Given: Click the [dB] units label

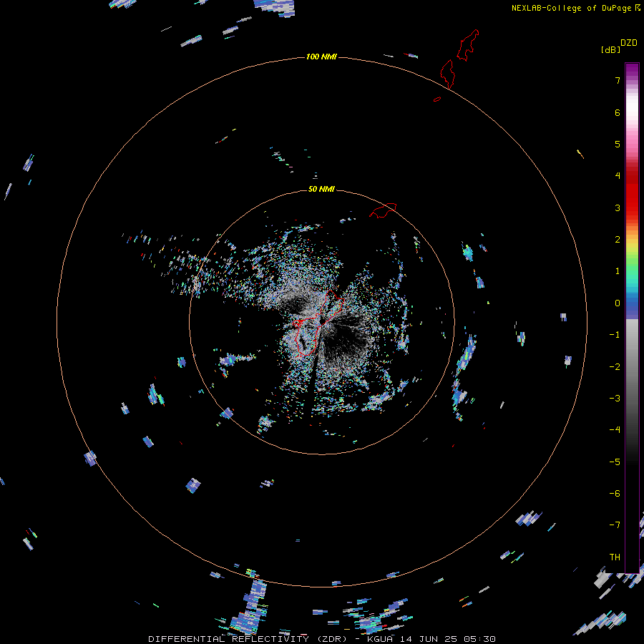Looking at the screenshot, I should (x=610, y=49).
